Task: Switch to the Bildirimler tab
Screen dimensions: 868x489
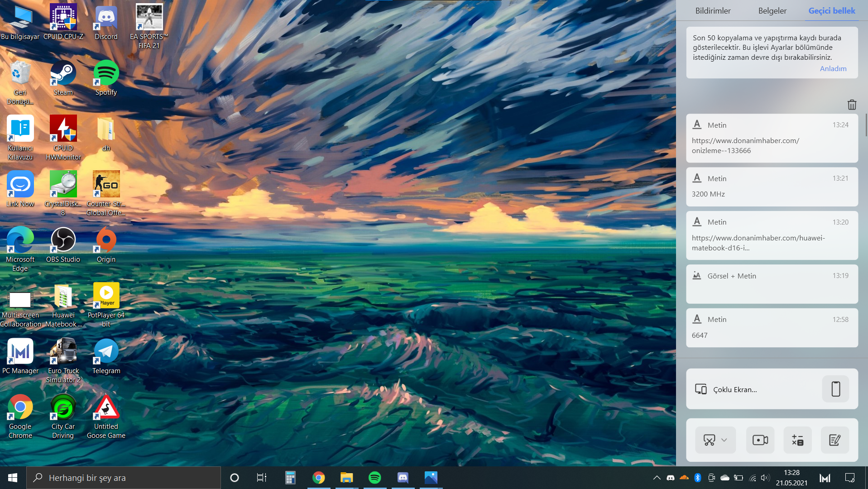Action: pyautogui.click(x=713, y=10)
